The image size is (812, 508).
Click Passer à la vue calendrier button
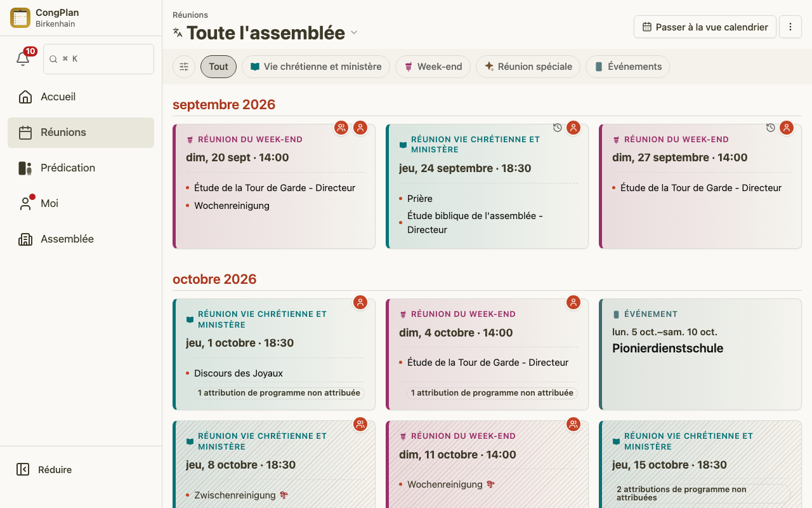point(705,27)
